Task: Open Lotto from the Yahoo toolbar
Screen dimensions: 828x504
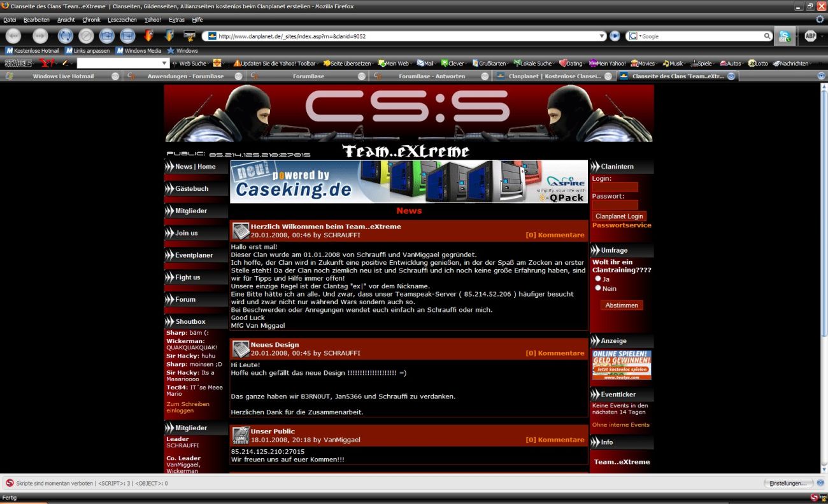Action: click(758, 63)
